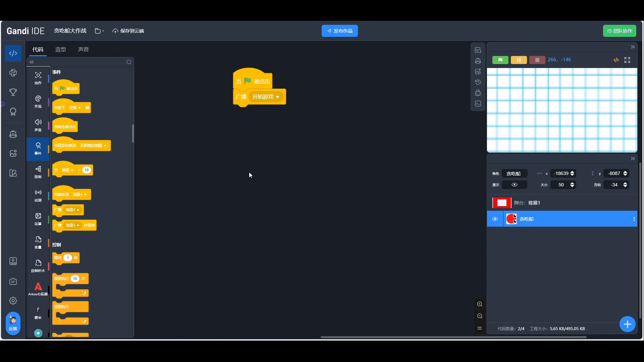Open 消息1 dropdown in 当接收到 block
Image resolution: width=644 pixels, height=362 pixels.
[80, 194]
